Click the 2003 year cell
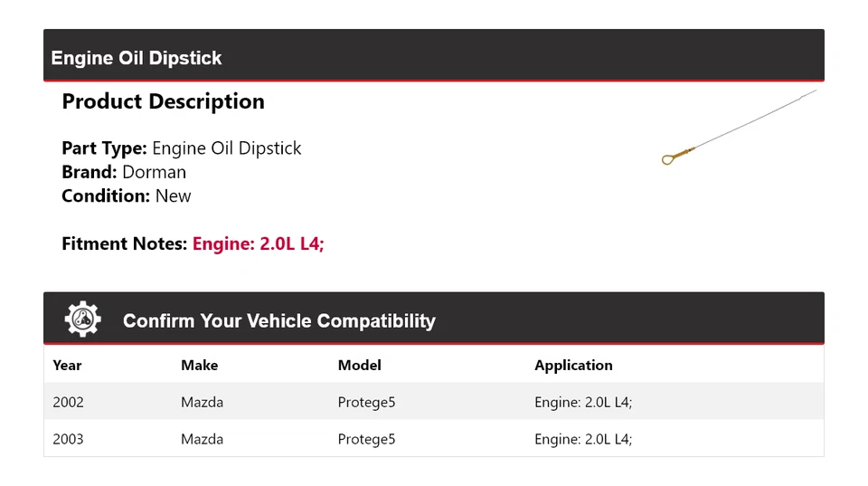Screen dimensions: 868x486 [68, 439]
